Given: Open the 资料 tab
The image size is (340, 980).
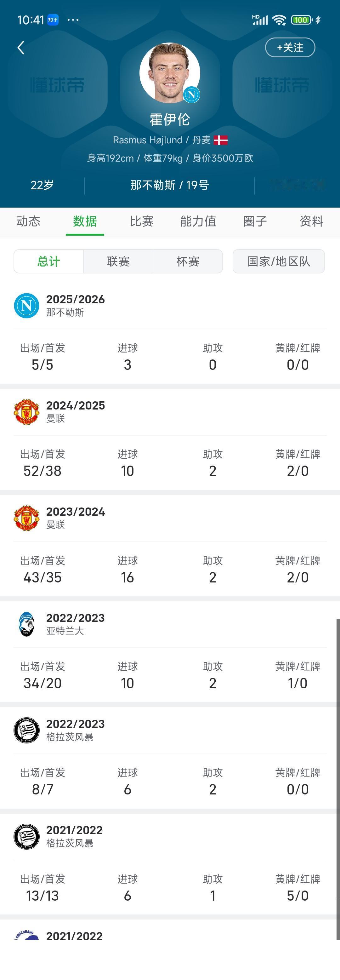Looking at the screenshot, I should 311,221.
